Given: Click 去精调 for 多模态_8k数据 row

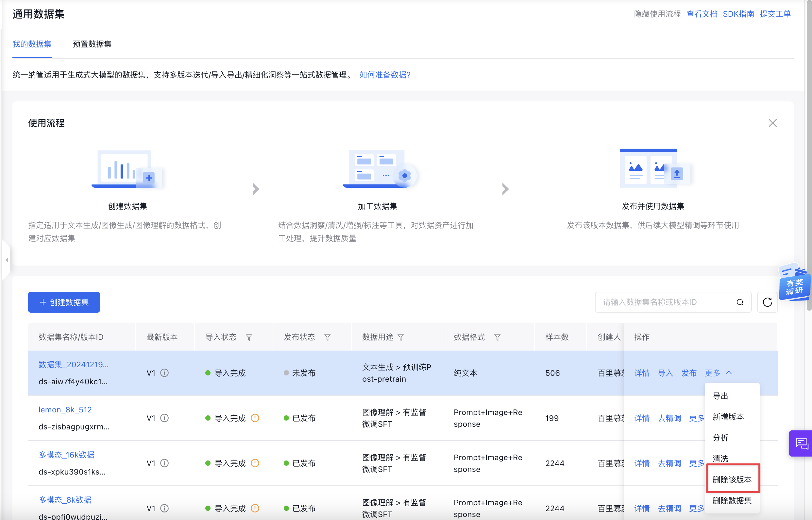Looking at the screenshot, I should [x=669, y=508].
